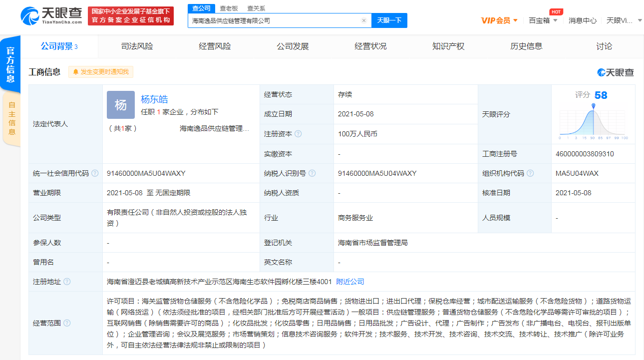Switch to the 公司背景 tab
644x360 pixels.
pyautogui.click(x=59, y=46)
